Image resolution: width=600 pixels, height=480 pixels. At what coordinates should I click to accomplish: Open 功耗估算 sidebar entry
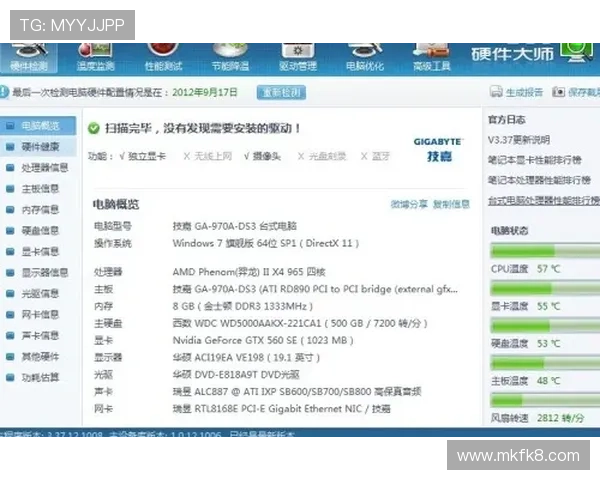38,378
